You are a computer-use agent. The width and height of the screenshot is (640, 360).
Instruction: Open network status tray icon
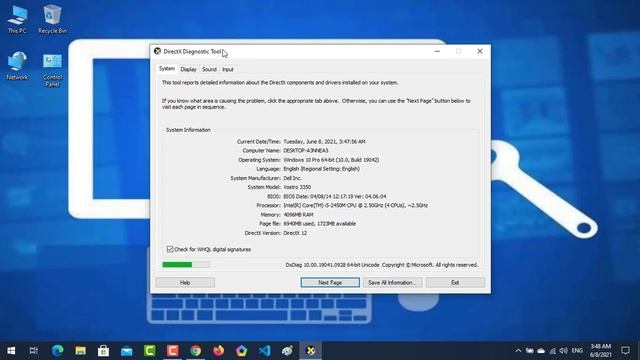(553, 351)
